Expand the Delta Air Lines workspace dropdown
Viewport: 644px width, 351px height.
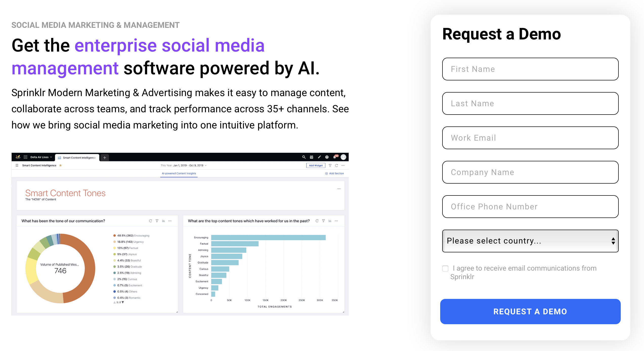(x=41, y=157)
